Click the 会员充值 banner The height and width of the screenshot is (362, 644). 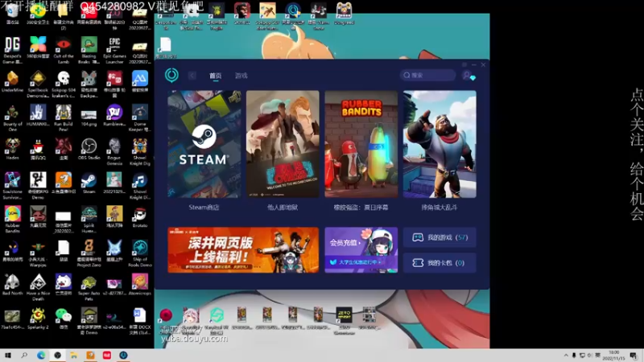point(361,250)
